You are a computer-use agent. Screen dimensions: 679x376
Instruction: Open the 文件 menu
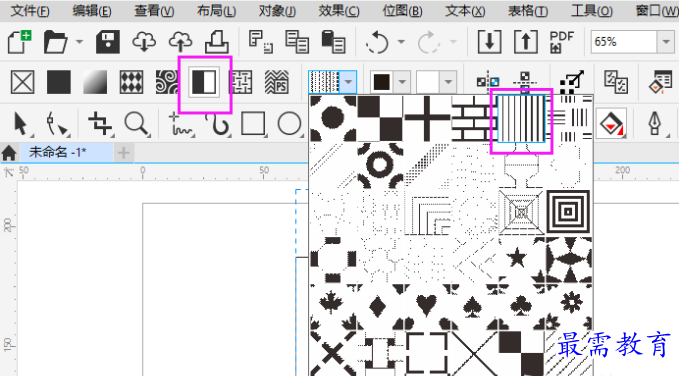pos(30,10)
